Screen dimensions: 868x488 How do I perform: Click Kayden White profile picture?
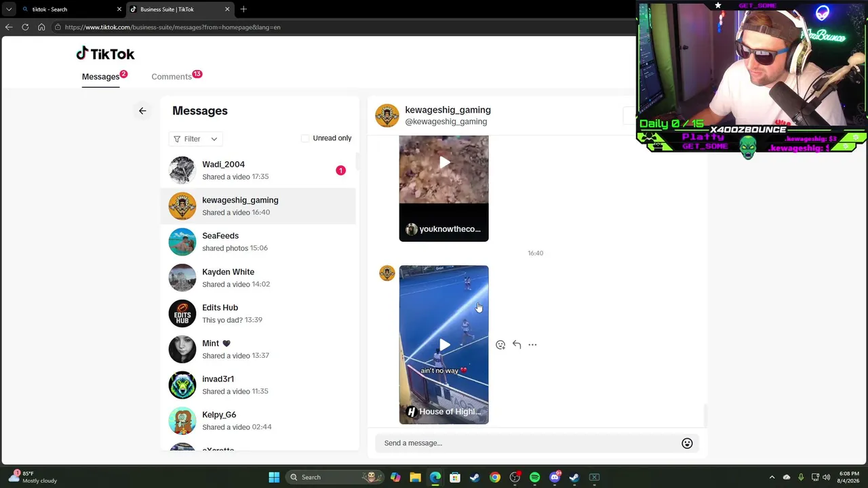[x=182, y=278]
